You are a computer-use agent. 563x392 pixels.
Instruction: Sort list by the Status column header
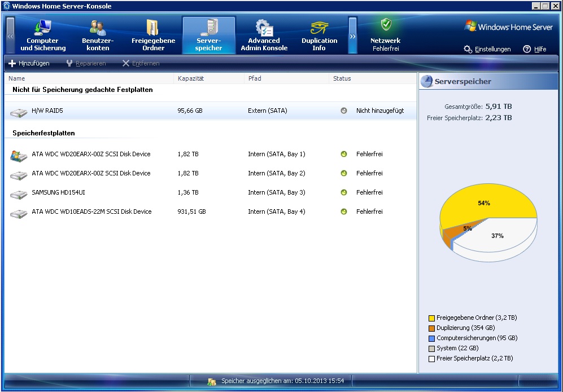(342, 78)
